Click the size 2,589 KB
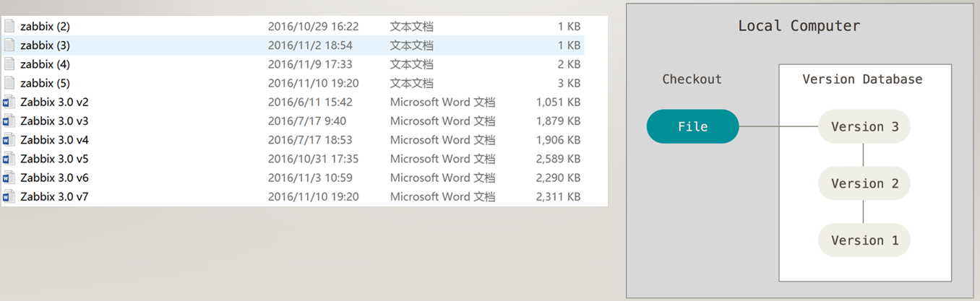Viewport: 980px width, 301px height. tap(558, 158)
